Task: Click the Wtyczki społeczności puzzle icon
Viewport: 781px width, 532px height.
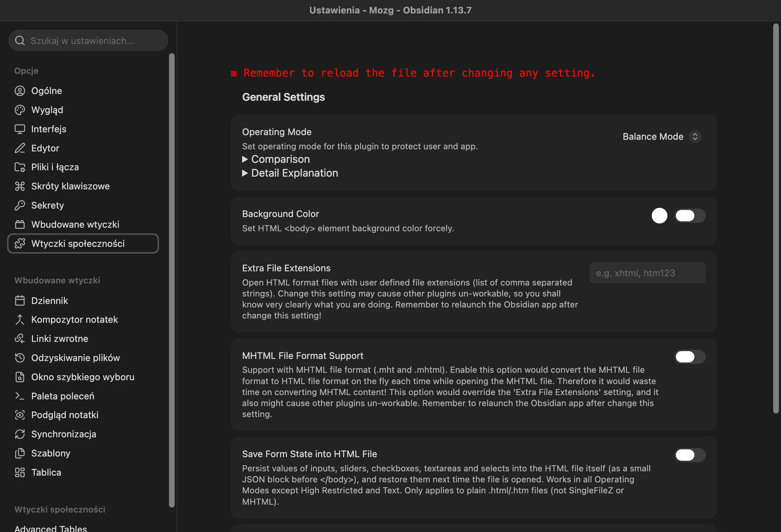Action: click(x=20, y=244)
